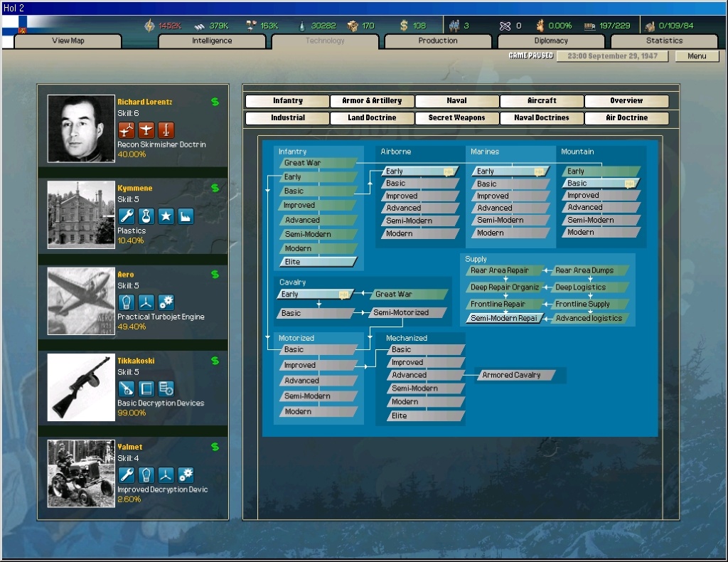728x562 pixels.
Task: Click Tikkakoski's third specialty icon
Action: pyautogui.click(x=166, y=388)
